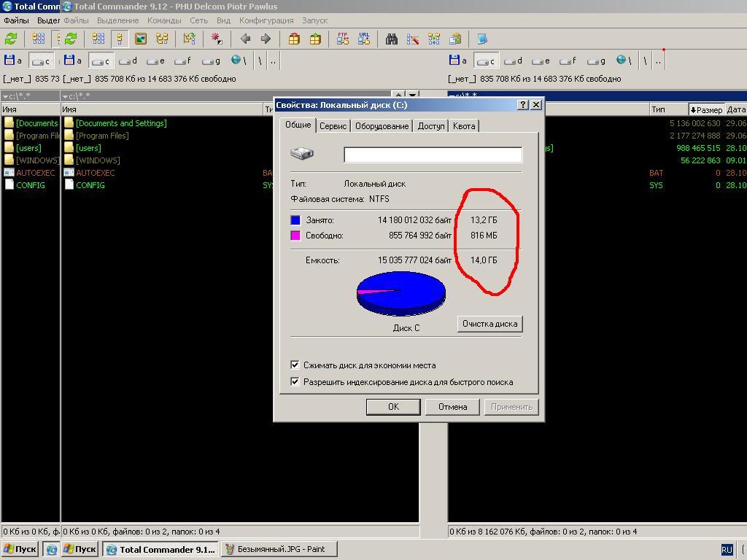Click the pack files archive icon
The image size is (747, 560).
click(x=294, y=39)
